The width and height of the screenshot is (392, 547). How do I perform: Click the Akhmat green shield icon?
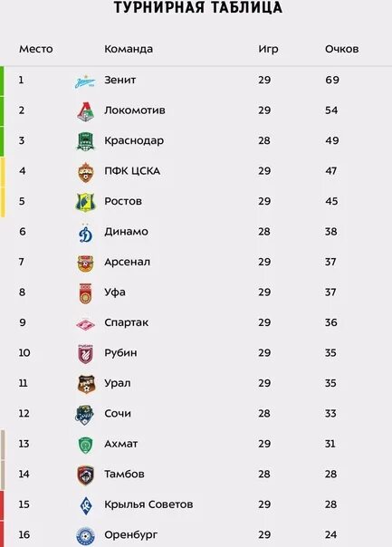[x=85, y=446]
